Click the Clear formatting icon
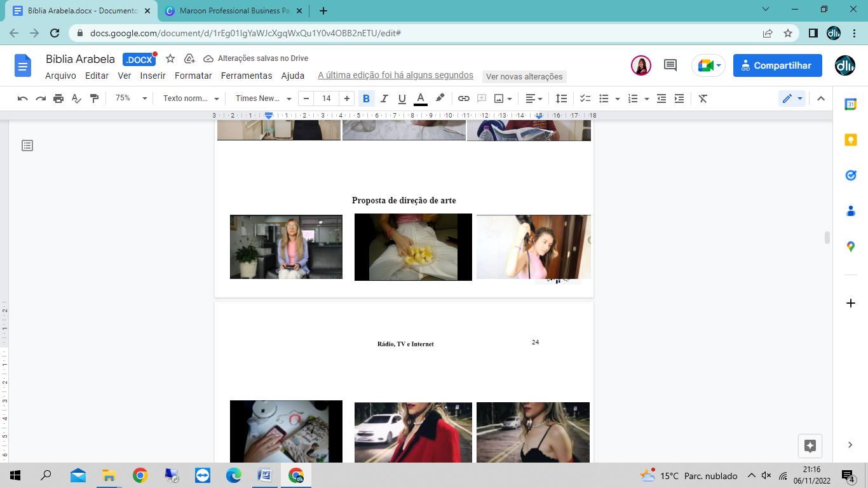The width and height of the screenshot is (868, 488). [x=703, y=98]
